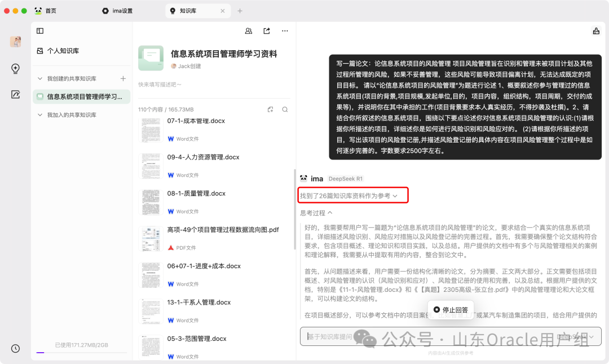Click the user question message bubble
Image resolution: width=609 pixels, height=364 pixels.
[465, 107]
